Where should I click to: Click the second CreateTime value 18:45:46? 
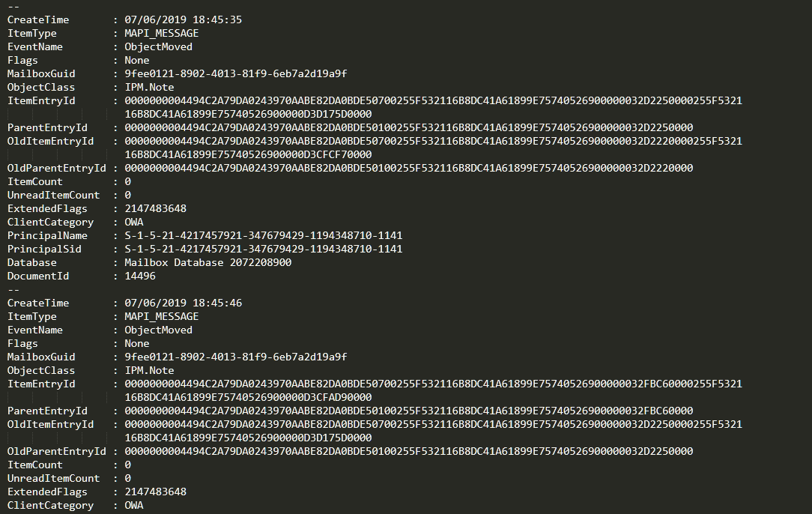point(217,303)
